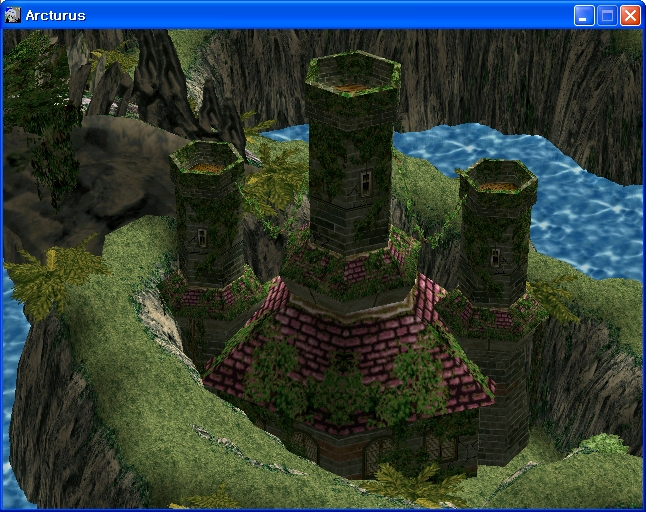Click the small window on the left tower
Image resolution: width=646 pixels, height=512 pixels.
coord(202,236)
